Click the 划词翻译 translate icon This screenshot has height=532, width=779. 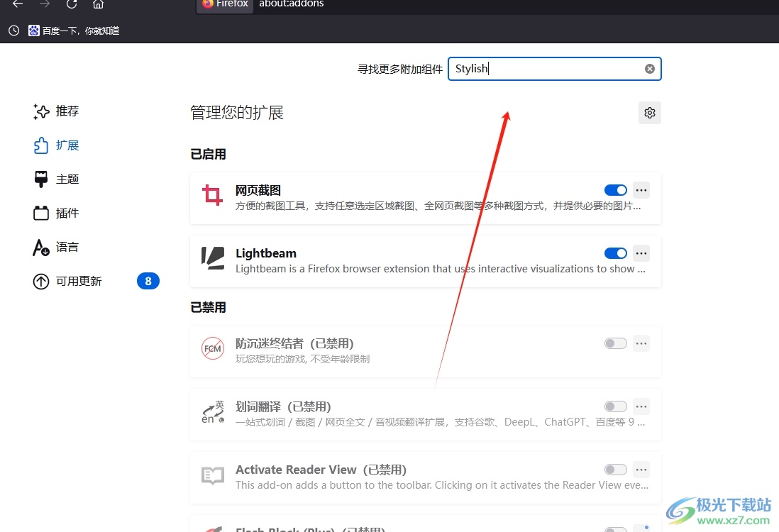pyautogui.click(x=213, y=412)
